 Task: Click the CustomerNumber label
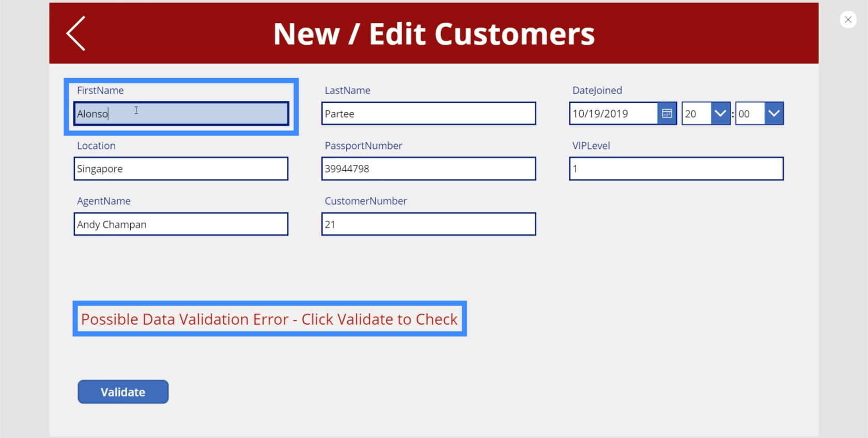(366, 201)
